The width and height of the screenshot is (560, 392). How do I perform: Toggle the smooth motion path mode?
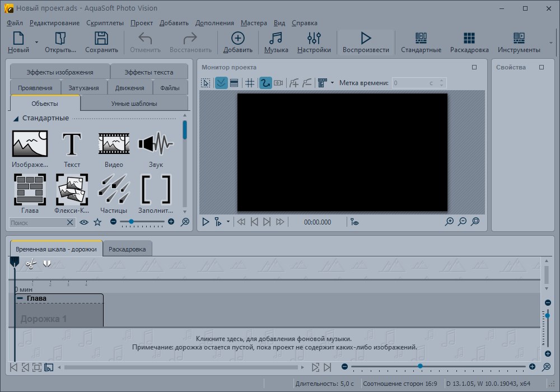pyautogui.click(x=264, y=83)
